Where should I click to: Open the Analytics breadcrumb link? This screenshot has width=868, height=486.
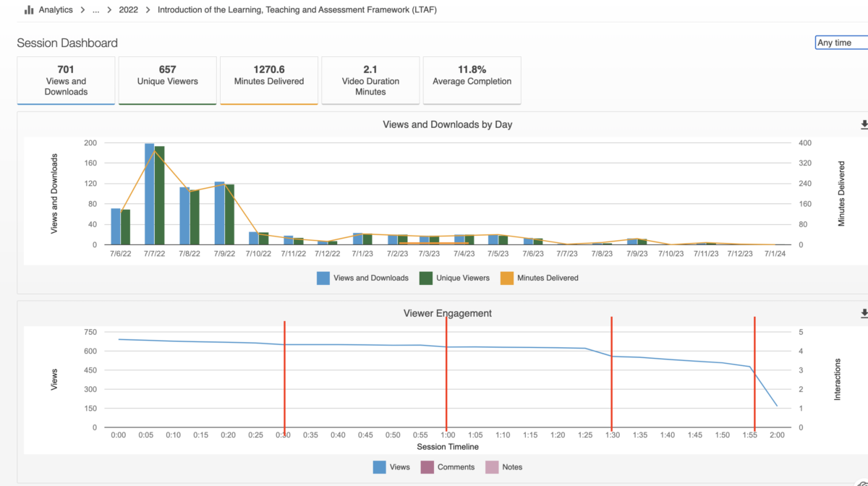tap(56, 10)
